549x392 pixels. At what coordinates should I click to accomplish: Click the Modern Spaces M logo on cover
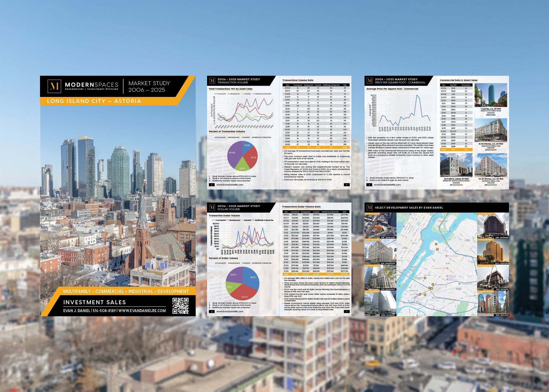coord(54,86)
